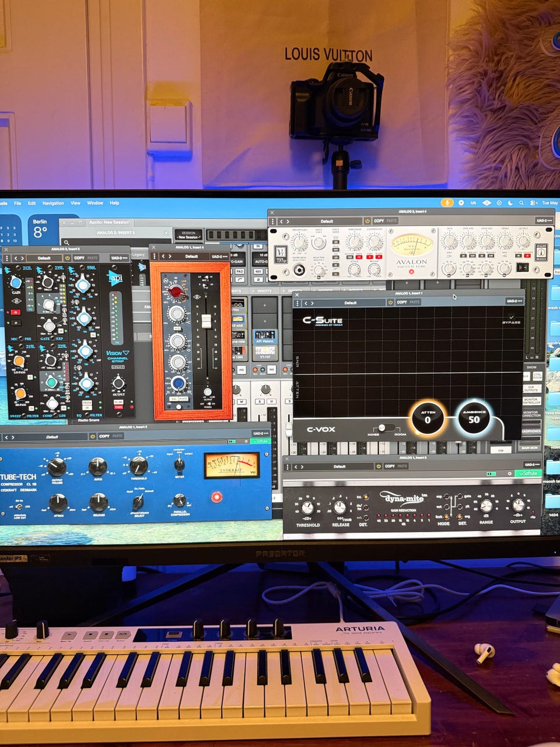Screen dimensions: 560x747
Task: Go to next preset in Neve 1084 window
Action: pos(170,256)
